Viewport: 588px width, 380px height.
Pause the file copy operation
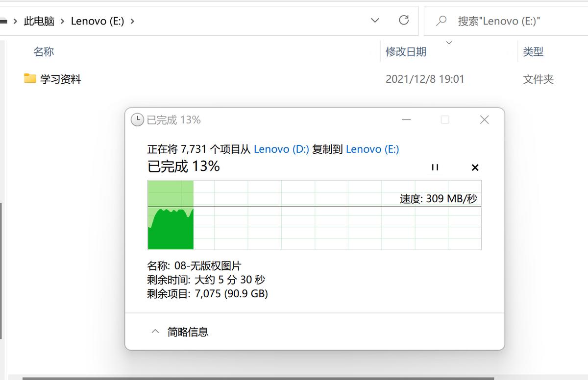pos(435,167)
